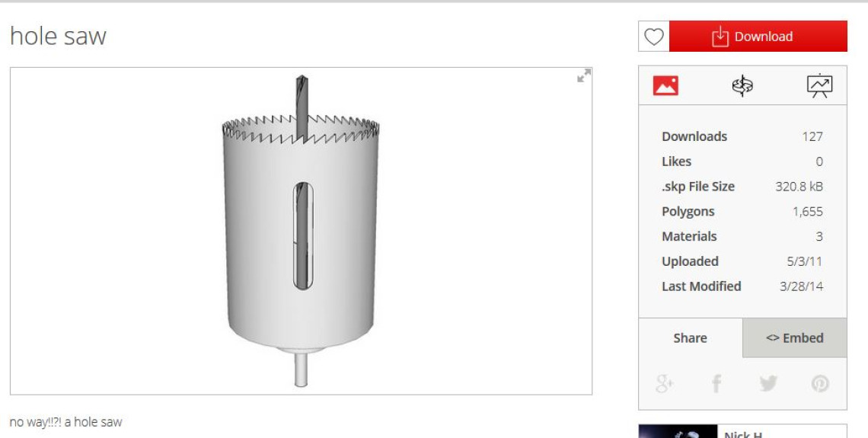Pin the model on Pinterest
868x438 pixels.
point(820,383)
